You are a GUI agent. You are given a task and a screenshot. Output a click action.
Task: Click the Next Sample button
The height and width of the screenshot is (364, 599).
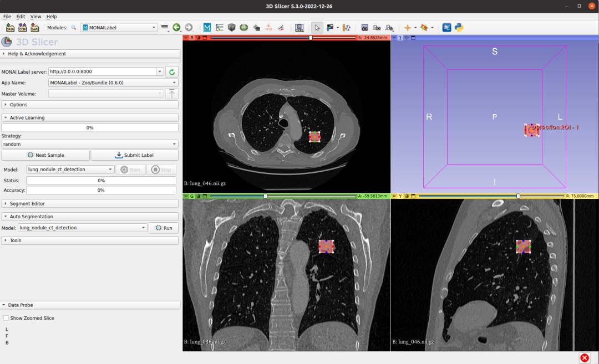[x=45, y=155]
